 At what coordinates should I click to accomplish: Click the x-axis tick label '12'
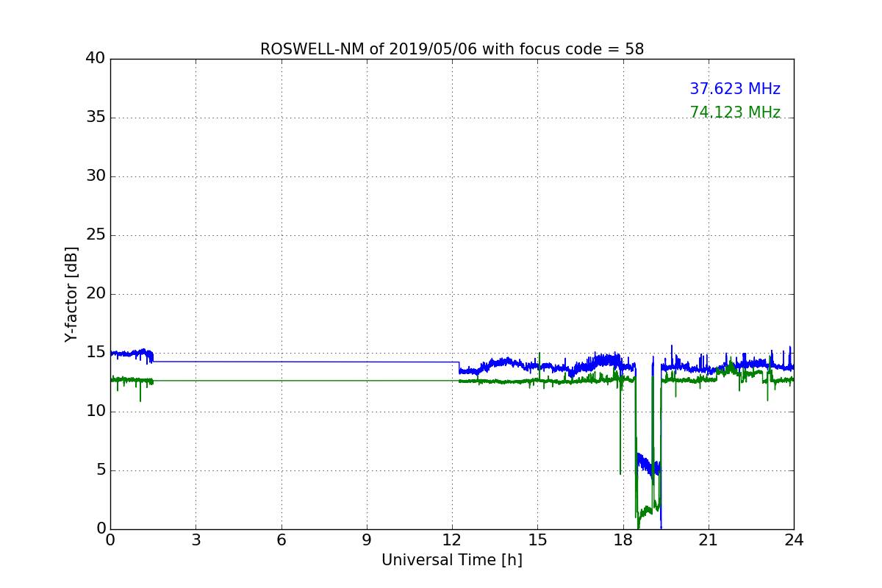(452, 539)
